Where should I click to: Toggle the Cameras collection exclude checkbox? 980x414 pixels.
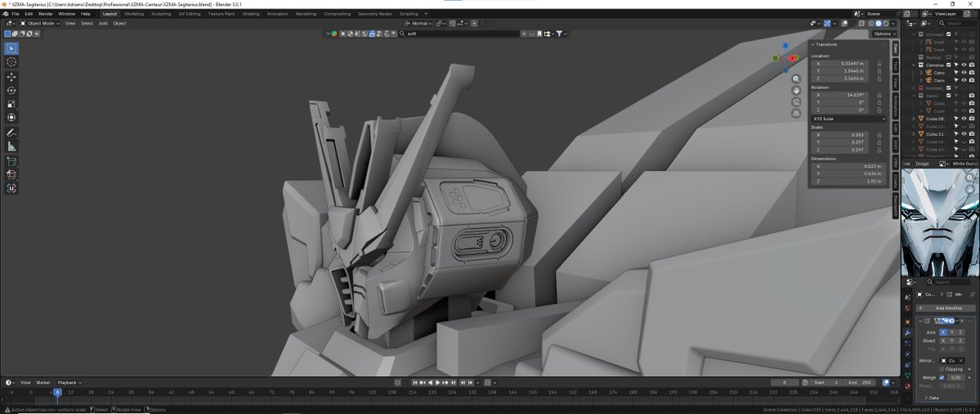(948, 65)
